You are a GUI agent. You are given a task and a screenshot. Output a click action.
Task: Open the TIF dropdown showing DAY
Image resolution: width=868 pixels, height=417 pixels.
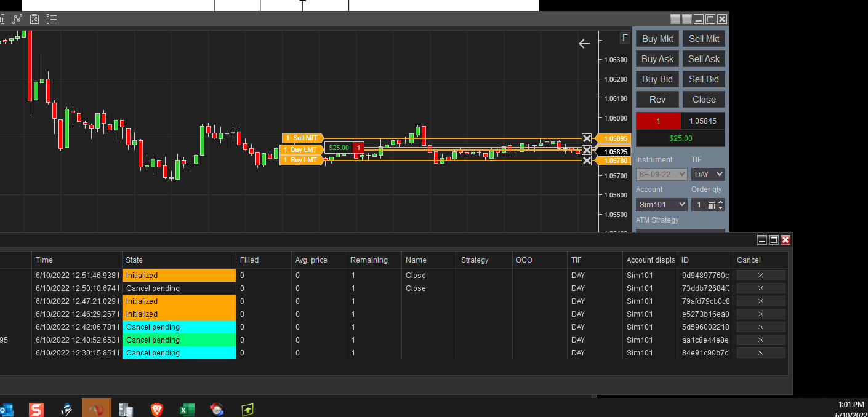click(x=708, y=174)
